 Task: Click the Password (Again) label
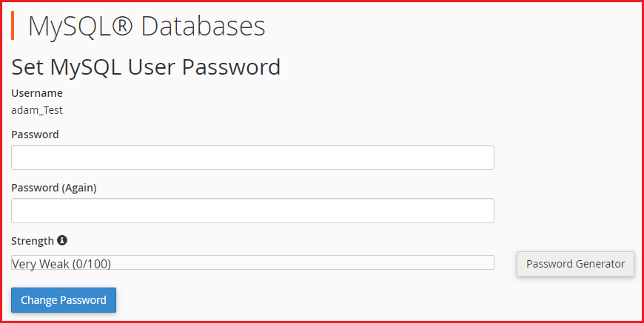(x=54, y=188)
